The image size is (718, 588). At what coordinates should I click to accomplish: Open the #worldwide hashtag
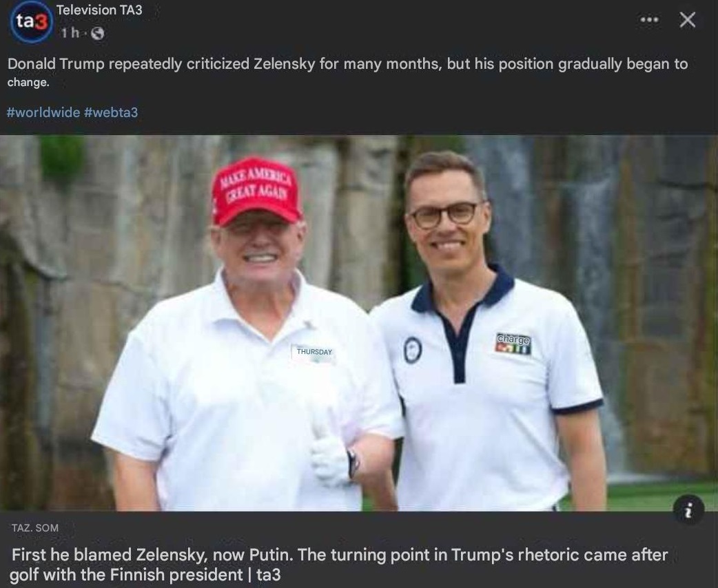pos(43,112)
